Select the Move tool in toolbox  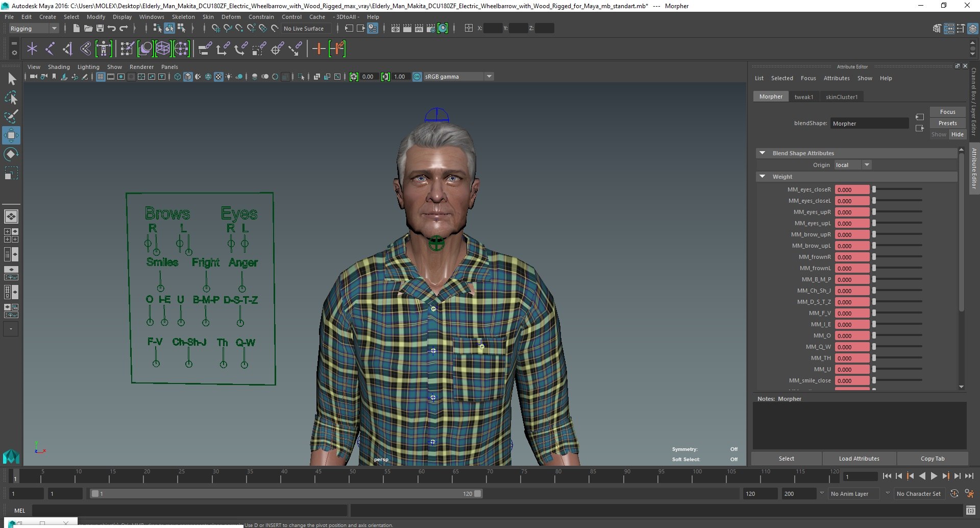coord(11,135)
